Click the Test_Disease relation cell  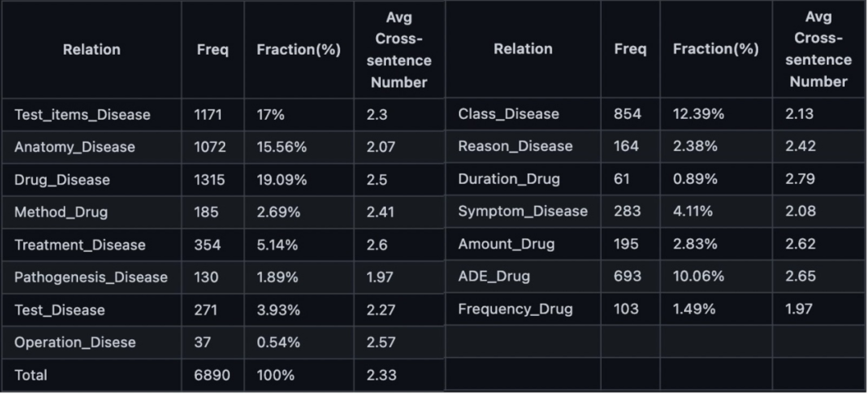tap(59, 310)
